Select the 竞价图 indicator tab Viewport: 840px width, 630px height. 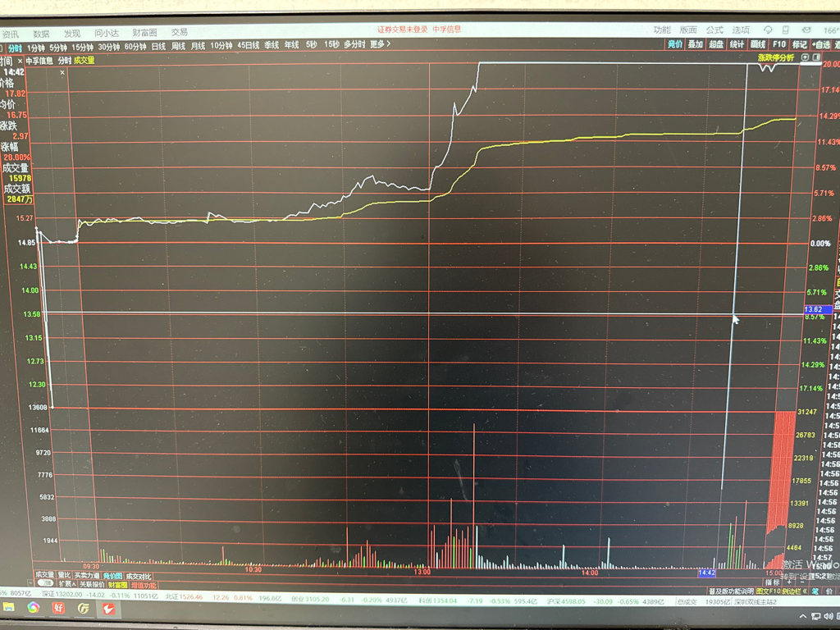112,576
